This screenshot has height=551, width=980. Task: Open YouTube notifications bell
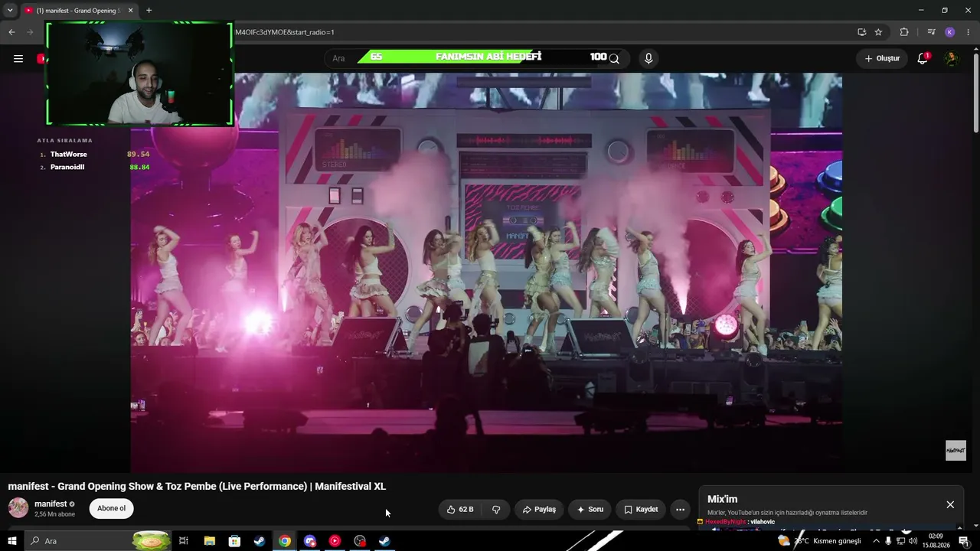pos(923,59)
